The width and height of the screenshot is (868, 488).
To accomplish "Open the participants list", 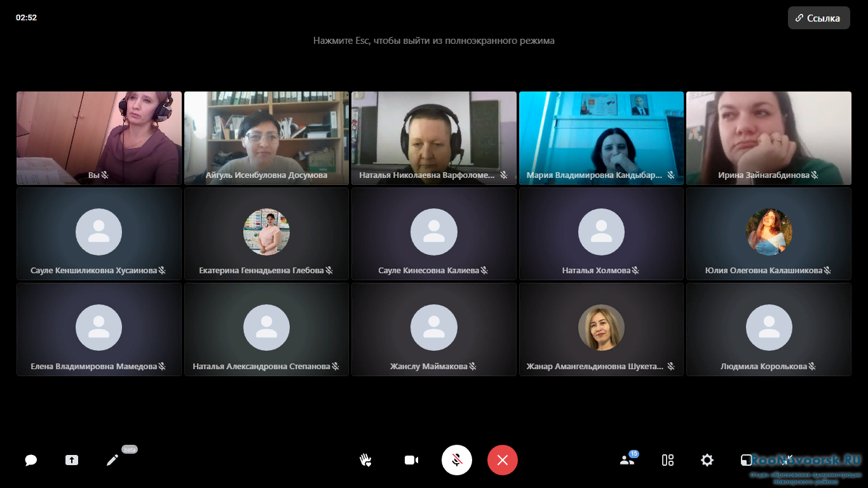I will click(627, 460).
